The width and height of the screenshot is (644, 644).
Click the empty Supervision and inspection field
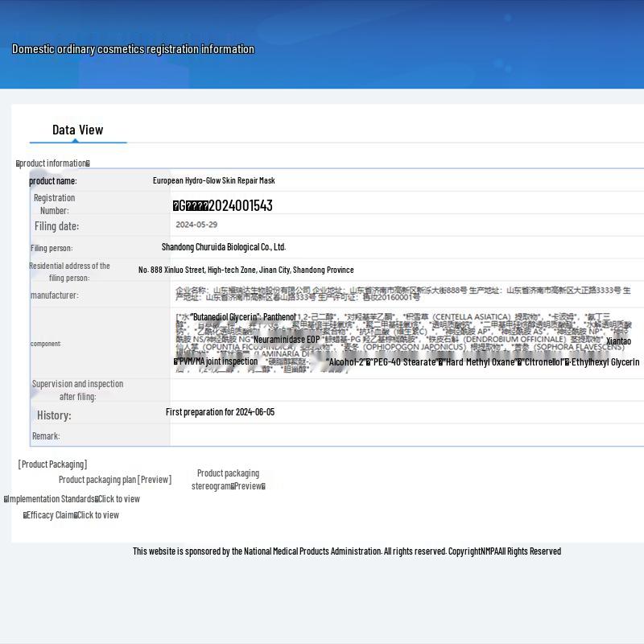[x=402, y=390]
